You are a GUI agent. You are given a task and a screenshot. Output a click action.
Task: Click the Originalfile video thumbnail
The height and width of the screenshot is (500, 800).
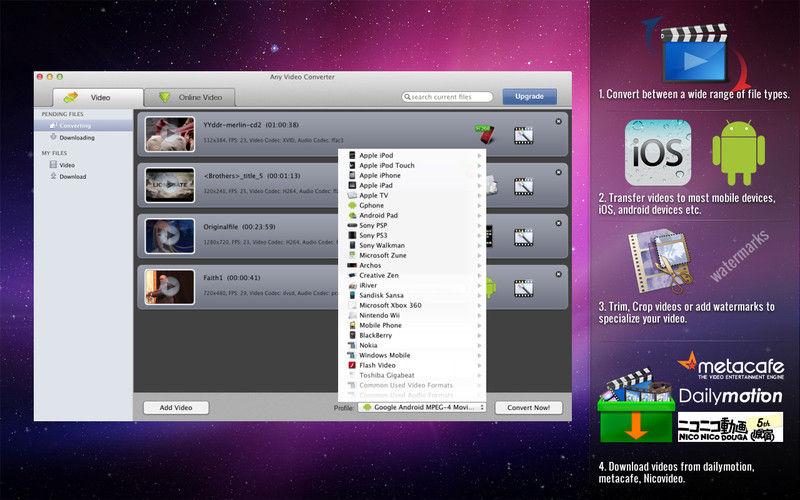coord(169,236)
